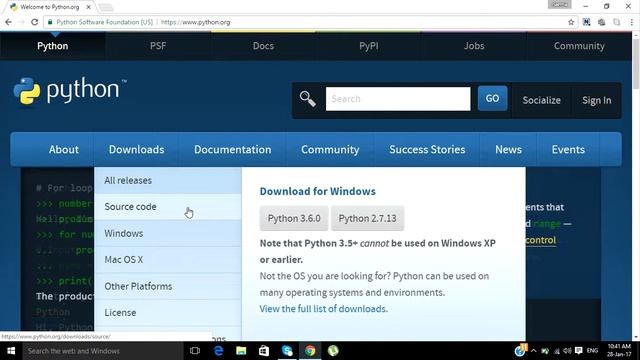640x360 pixels.
Task: Open the volume control in tray
Action: click(x=567, y=351)
